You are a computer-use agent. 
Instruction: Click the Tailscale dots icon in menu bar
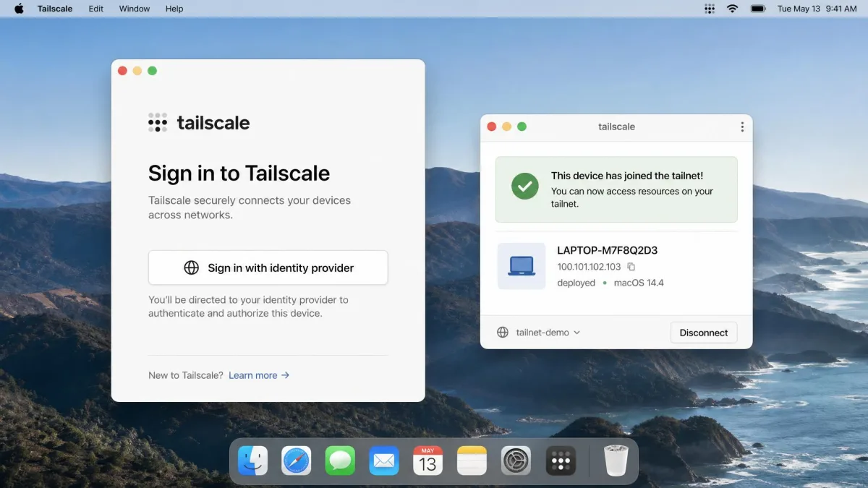710,9
